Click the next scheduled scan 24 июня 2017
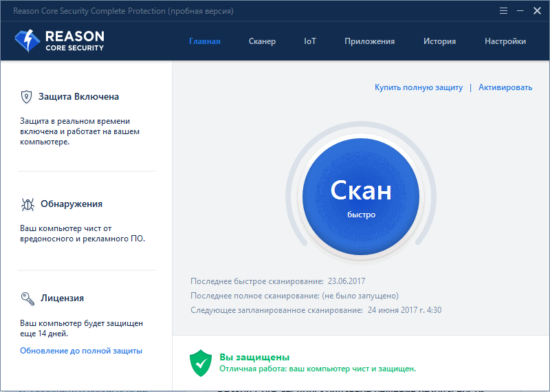 coord(404,310)
